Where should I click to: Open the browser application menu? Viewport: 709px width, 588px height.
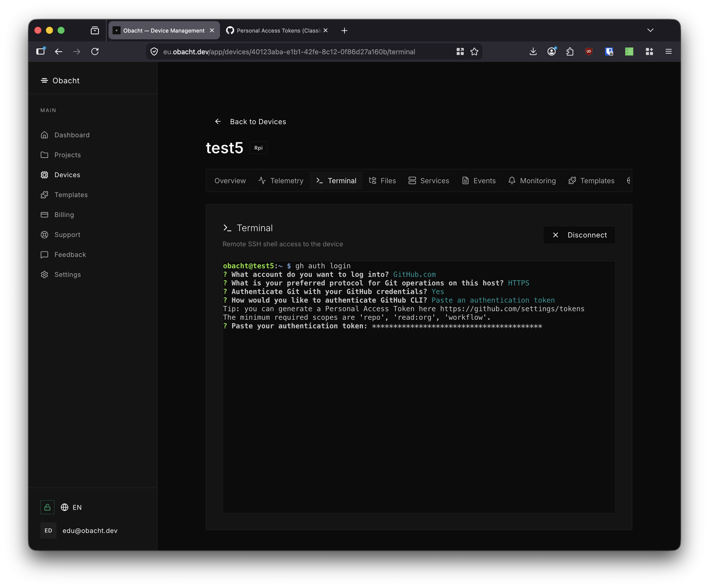[668, 51]
